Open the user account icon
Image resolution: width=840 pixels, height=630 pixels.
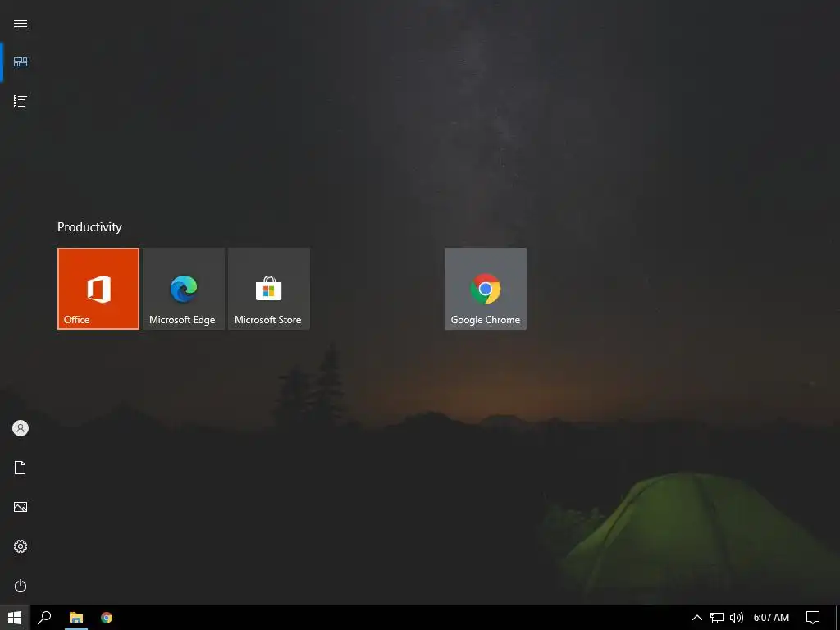tap(21, 428)
